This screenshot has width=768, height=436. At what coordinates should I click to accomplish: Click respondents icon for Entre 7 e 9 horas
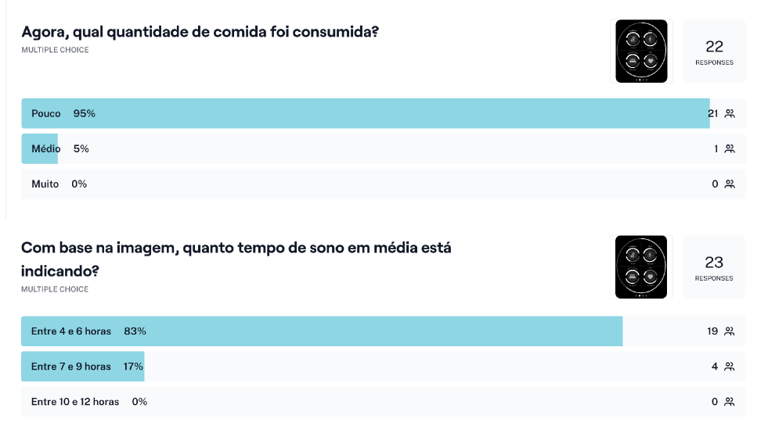730,367
